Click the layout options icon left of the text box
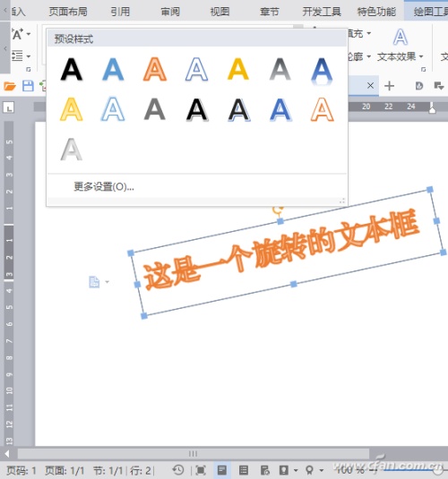Image resolution: width=448 pixels, height=479 pixels. coord(94,282)
